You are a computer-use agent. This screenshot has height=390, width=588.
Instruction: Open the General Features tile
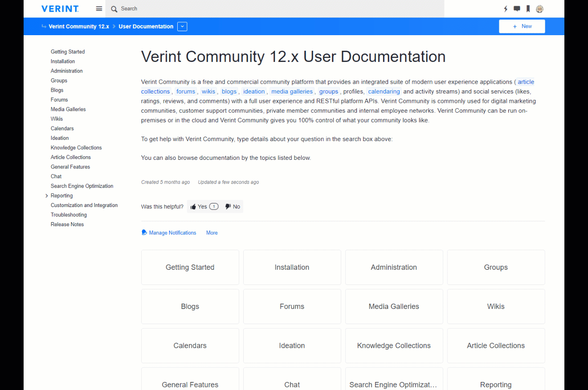coord(190,379)
